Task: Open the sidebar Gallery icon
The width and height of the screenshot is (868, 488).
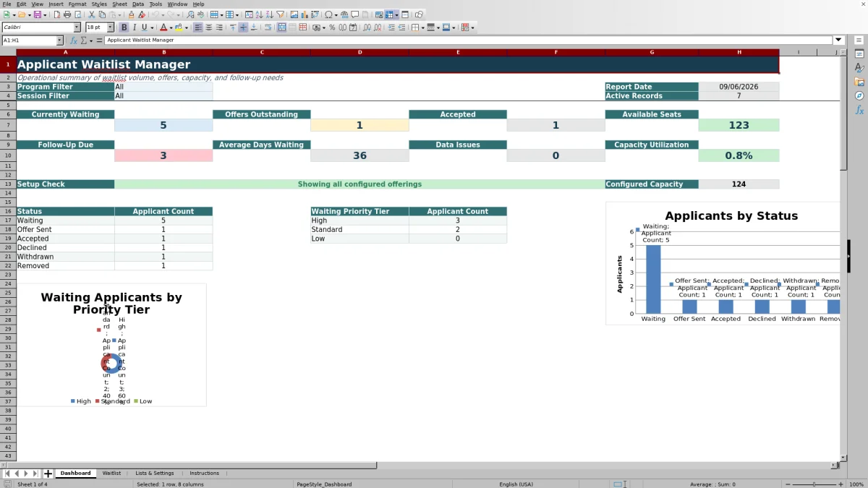Action: click(859, 82)
